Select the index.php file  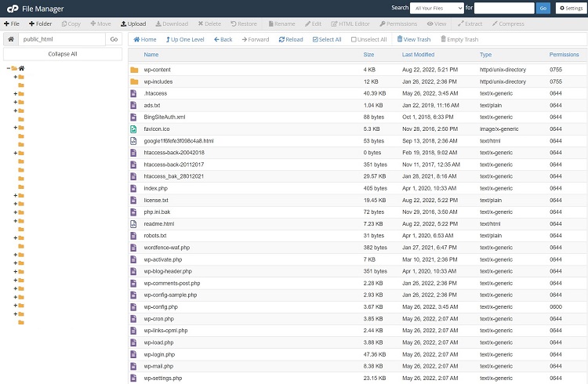(x=156, y=188)
